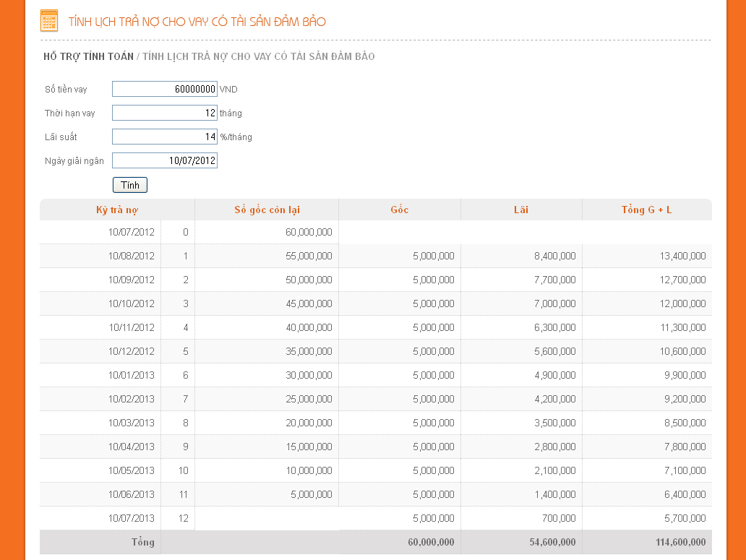Click the Số tiền vay input field

pyautogui.click(x=165, y=89)
